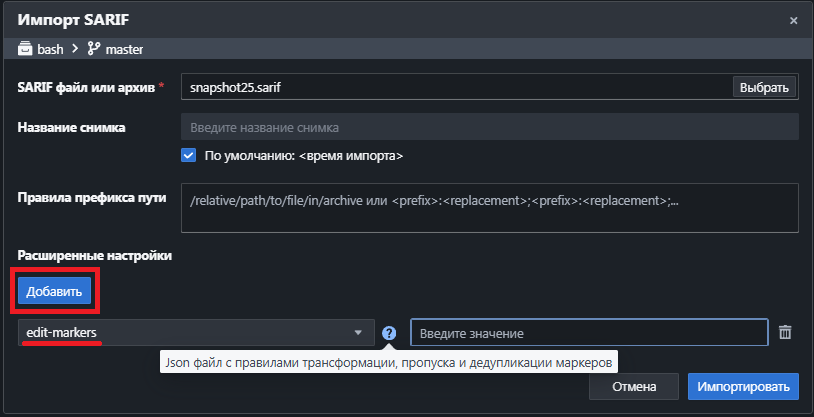This screenshot has height=417, width=814.
Task: Toggle the По умолчанию checkbox
Action: click(x=188, y=155)
